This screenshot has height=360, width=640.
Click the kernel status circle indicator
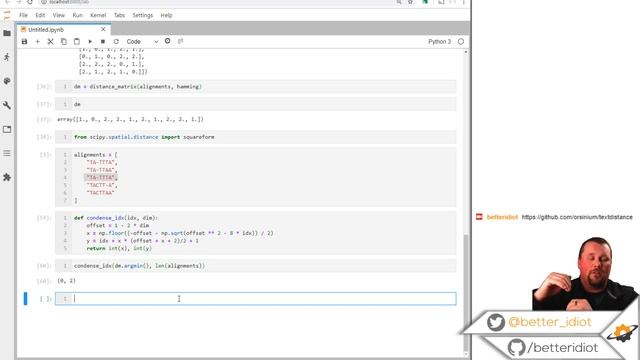pos(461,42)
